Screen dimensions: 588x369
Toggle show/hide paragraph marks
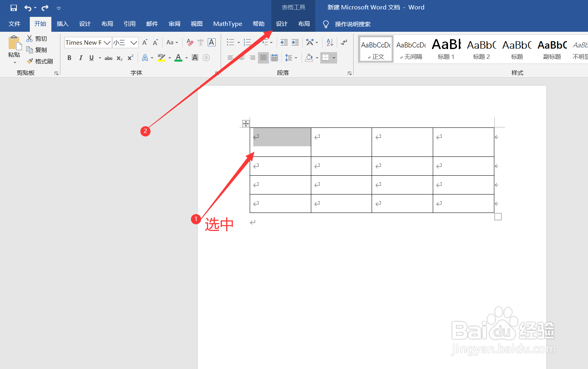pyautogui.click(x=344, y=42)
